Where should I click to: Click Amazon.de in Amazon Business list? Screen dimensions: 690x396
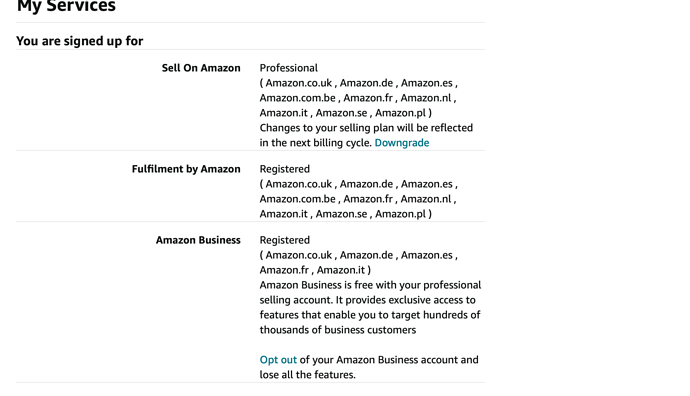366,255
